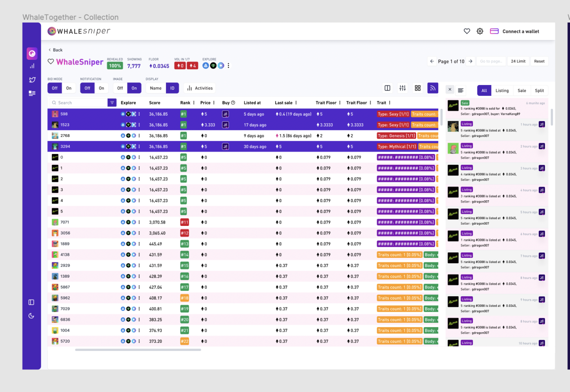Select the All feed tab
Screen dimensions: 570x392
pyautogui.click(x=484, y=90)
